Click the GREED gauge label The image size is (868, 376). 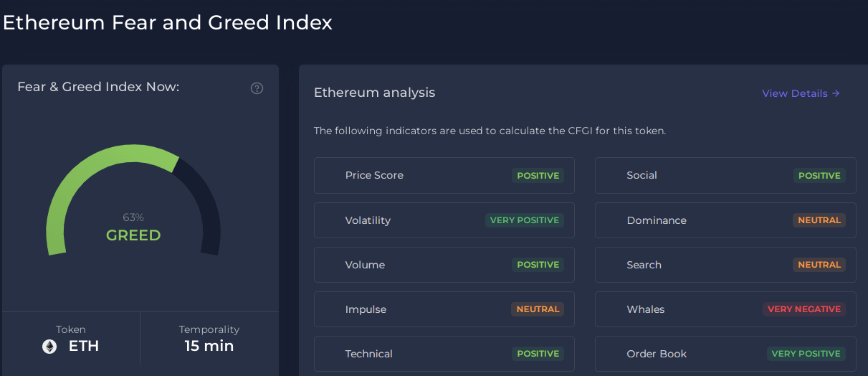133,235
